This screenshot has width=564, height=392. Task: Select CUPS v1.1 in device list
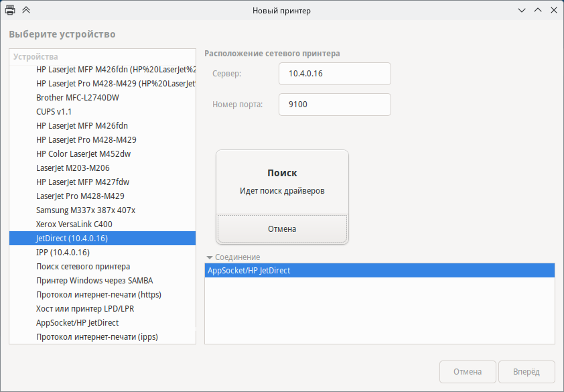coord(54,112)
